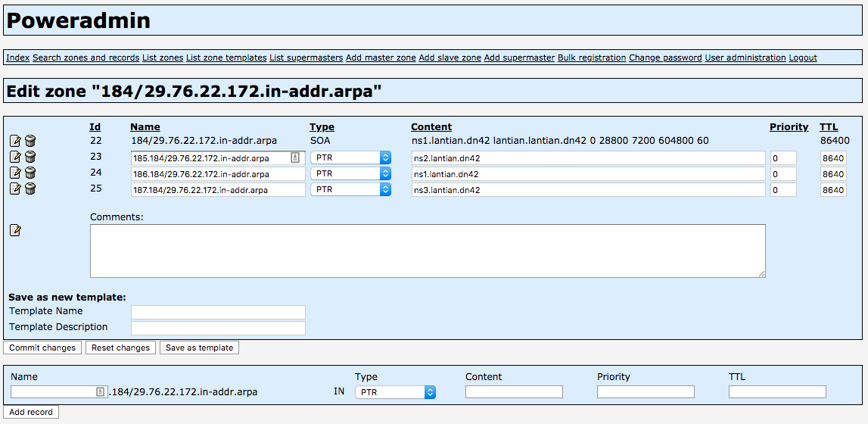Click edit icon for record 25

(15, 189)
